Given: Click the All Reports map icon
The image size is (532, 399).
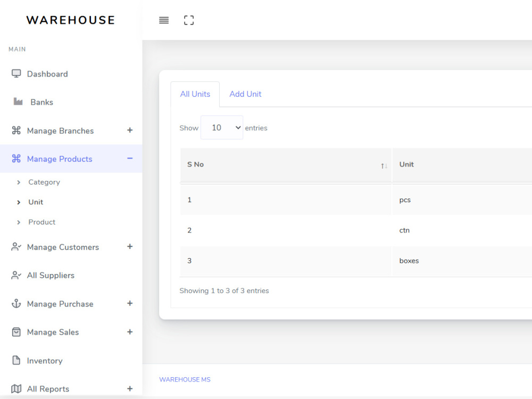Looking at the screenshot, I should coord(16,388).
